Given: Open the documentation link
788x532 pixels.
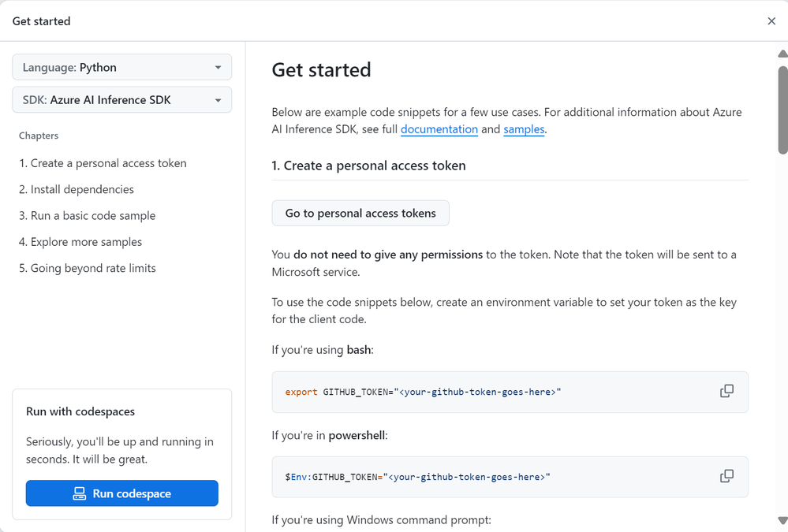Looking at the screenshot, I should pos(439,129).
